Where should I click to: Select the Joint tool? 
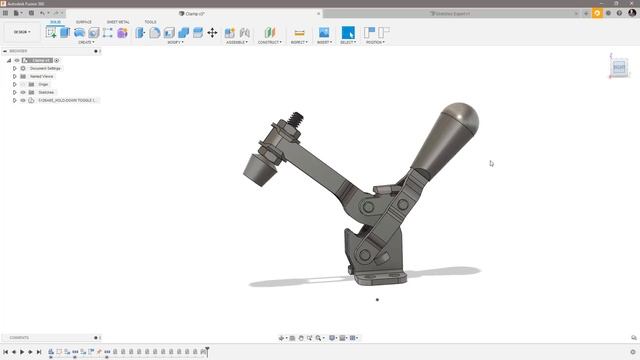click(x=245, y=33)
